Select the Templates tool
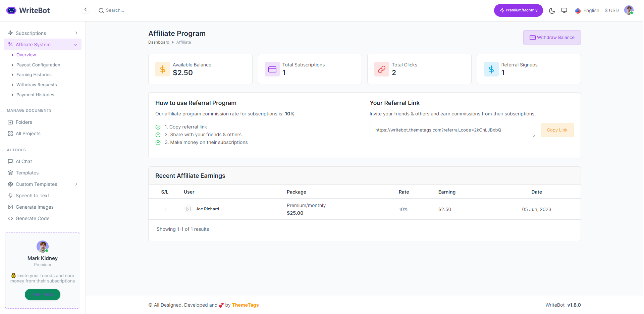Viewport: 644px width, 314px height. pyautogui.click(x=27, y=173)
